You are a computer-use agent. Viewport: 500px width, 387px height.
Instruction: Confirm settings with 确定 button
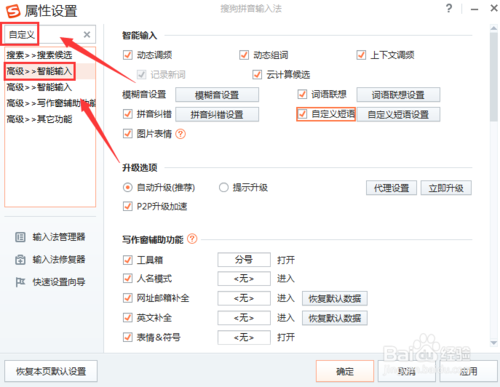pos(345,371)
